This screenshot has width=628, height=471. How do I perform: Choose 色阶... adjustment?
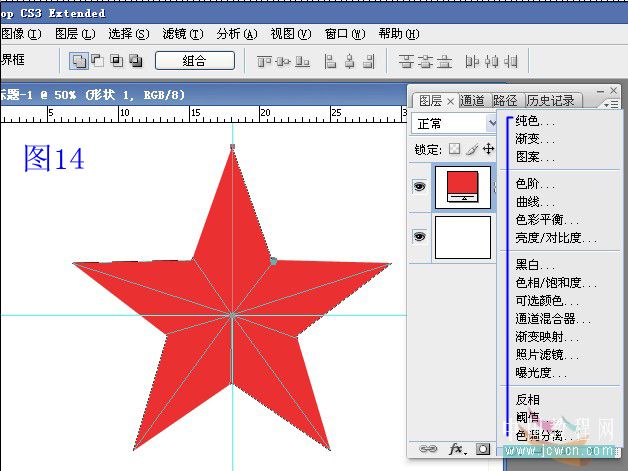[535, 184]
